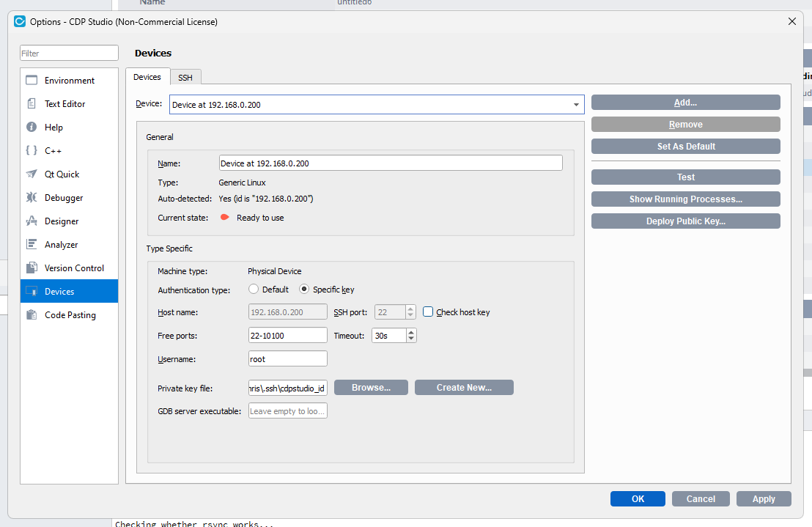Enable Check host key checkbox

click(428, 312)
